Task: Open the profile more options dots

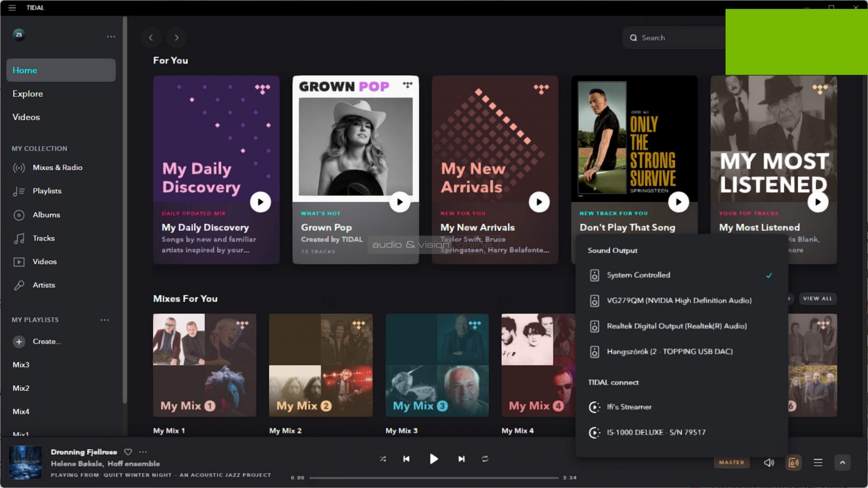Action: (x=111, y=37)
